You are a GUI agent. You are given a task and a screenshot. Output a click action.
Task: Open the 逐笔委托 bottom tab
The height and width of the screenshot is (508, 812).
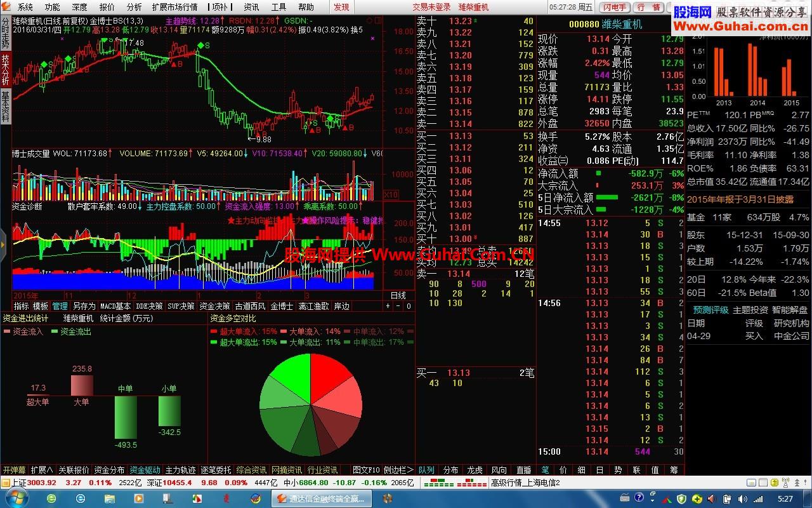(x=216, y=470)
